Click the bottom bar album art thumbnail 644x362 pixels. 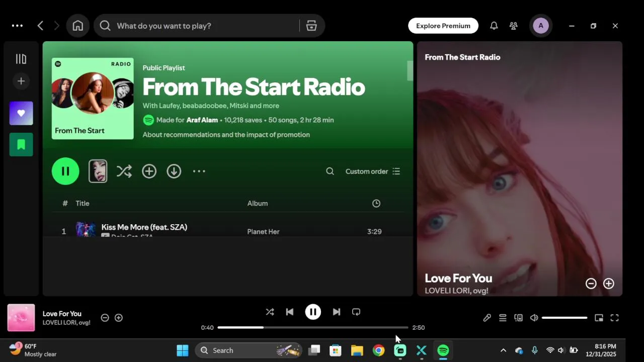pyautogui.click(x=21, y=318)
